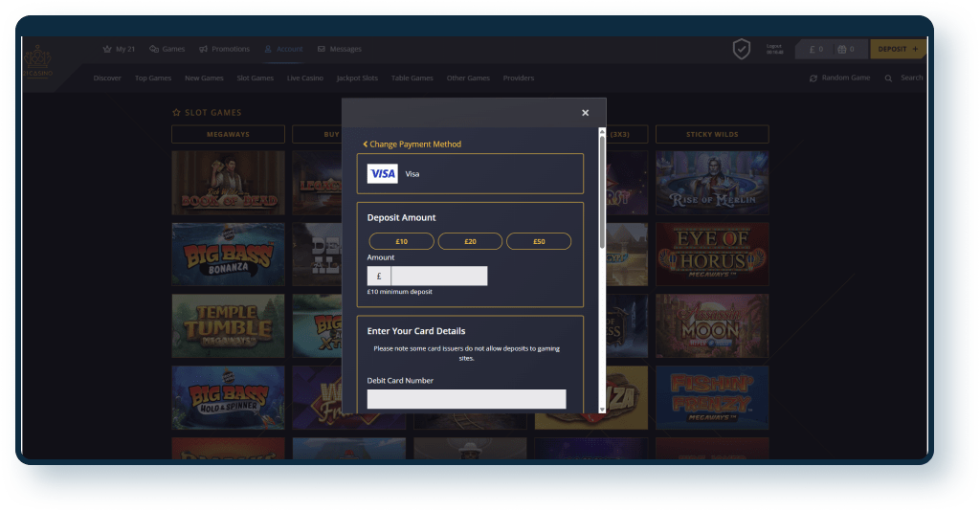Open the Promotions menu
980x511 pixels.
(x=224, y=49)
